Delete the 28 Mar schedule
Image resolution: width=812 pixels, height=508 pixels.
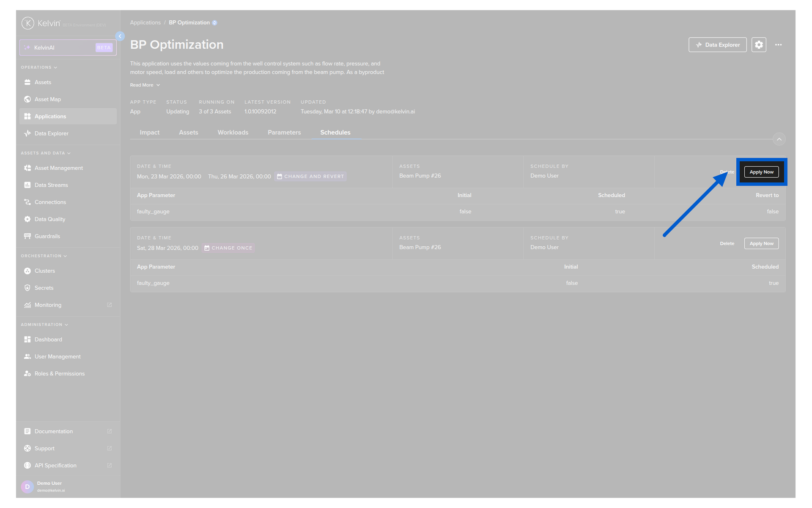pyautogui.click(x=727, y=244)
